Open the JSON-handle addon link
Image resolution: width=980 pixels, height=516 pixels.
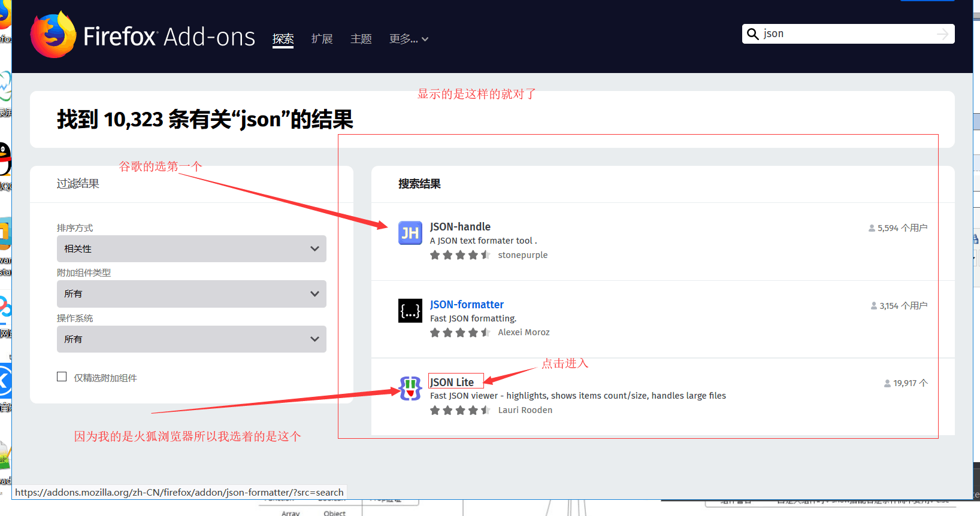pos(460,227)
